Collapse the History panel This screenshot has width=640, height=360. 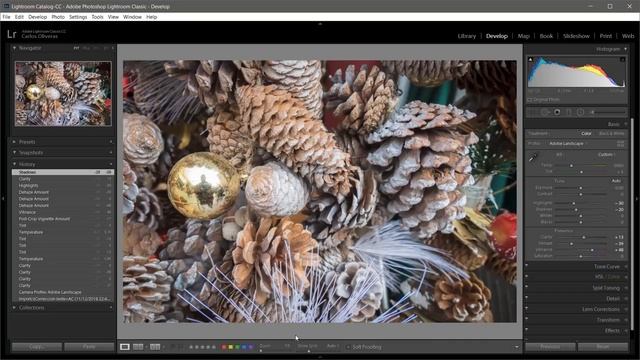coord(14,164)
